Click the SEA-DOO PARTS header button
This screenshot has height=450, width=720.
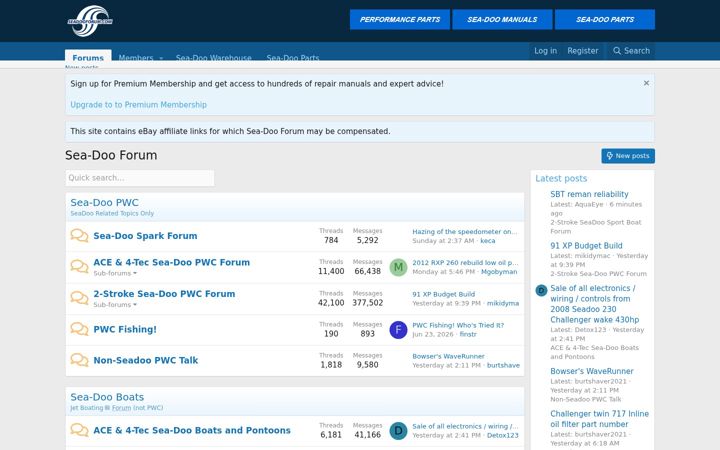pos(605,19)
